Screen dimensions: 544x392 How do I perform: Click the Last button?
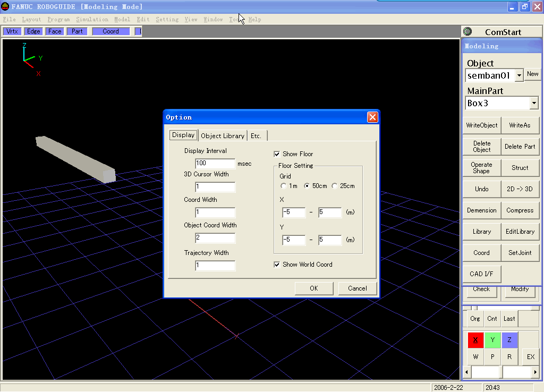point(509,319)
